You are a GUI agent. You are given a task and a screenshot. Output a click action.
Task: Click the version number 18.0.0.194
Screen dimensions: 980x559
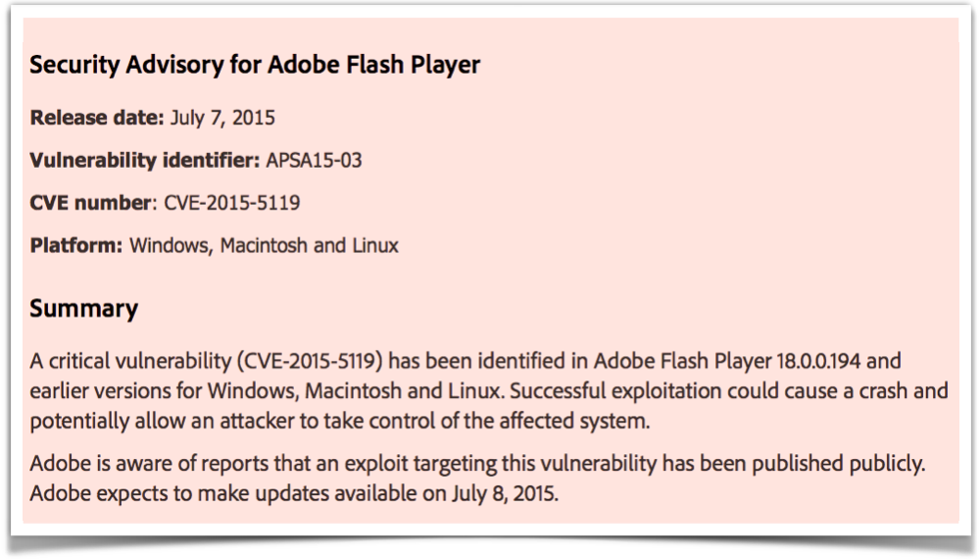point(818,361)
